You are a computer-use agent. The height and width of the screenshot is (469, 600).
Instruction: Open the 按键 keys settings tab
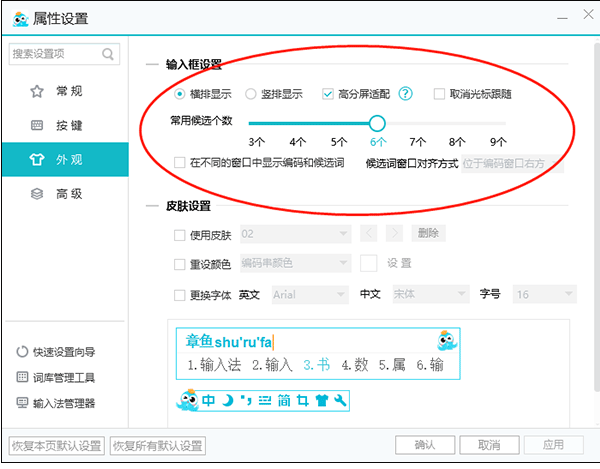[65, 125]
